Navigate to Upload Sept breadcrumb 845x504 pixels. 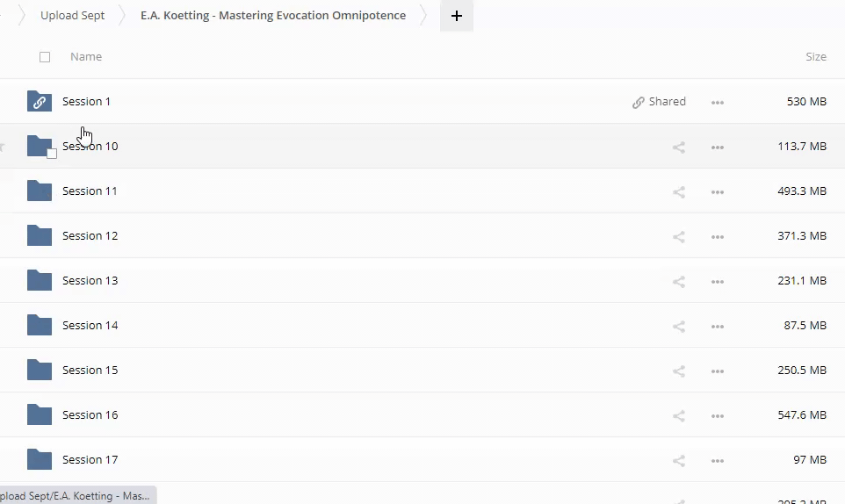click(72, 16)
